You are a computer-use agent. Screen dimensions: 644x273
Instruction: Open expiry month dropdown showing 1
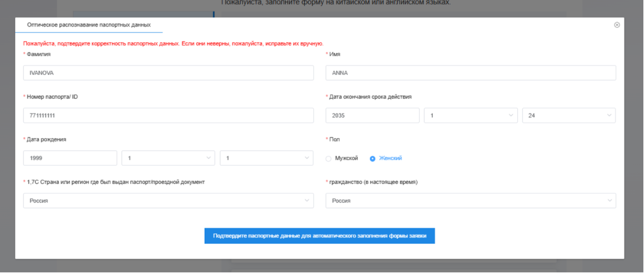click(x=471, y=115)
